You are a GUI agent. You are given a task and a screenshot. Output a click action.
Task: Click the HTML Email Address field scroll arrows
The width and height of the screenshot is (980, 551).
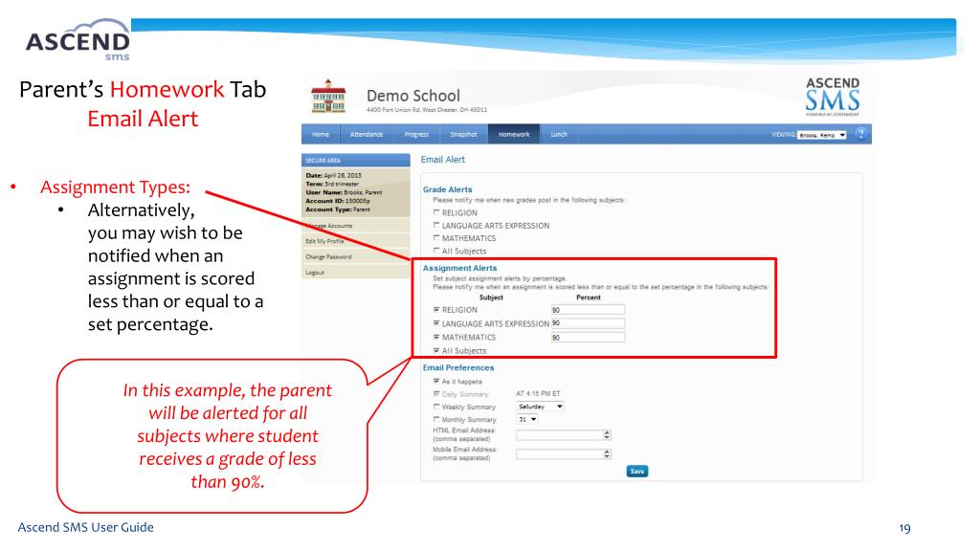coord(607,435)
